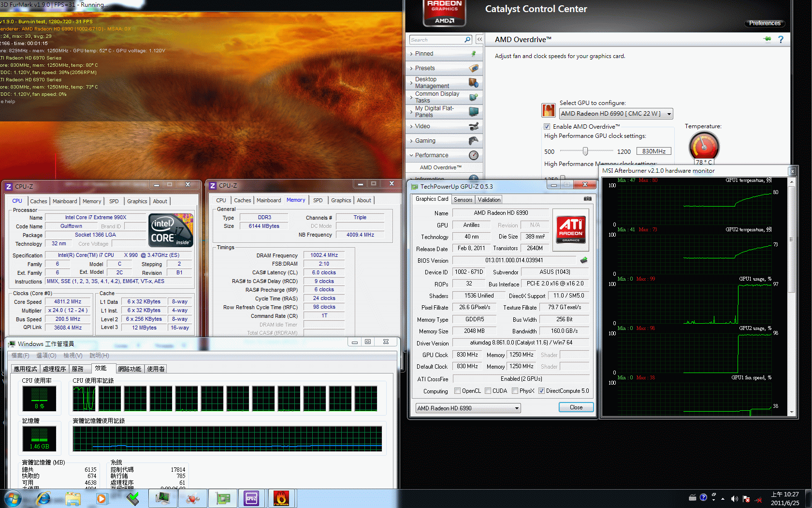812x508 pixels.
Task: Open the Select GPU to configure dropdown
Action: 616,114
